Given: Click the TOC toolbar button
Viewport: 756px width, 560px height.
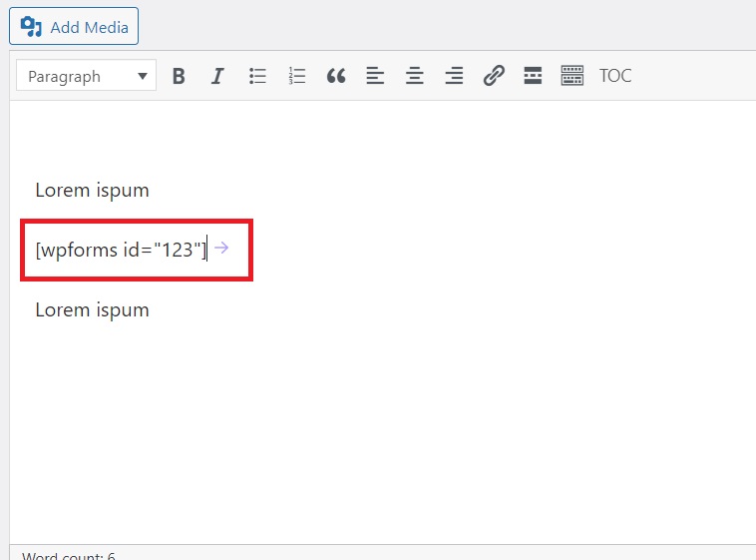Looking at the screenshot, I should [615, 76].
